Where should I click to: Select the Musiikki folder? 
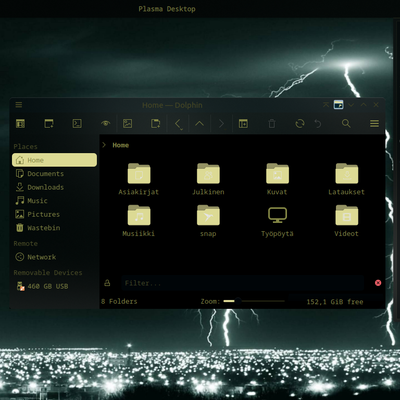(x=139, y=221)
